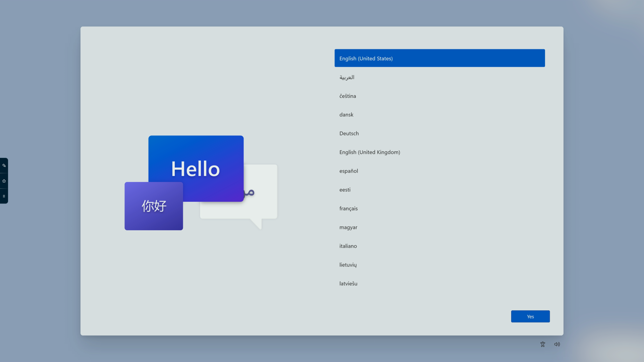Open the Accessibility options icon

(543, 344)
